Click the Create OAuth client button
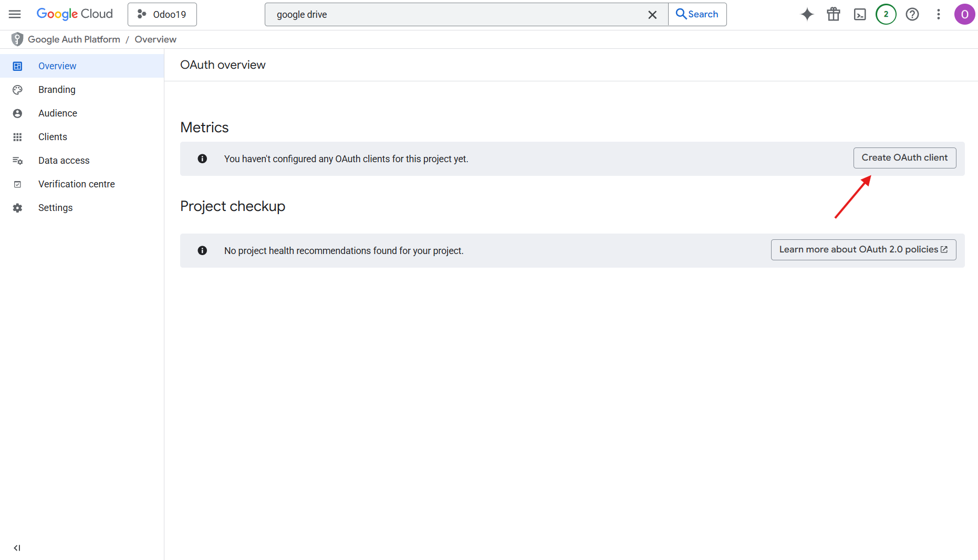 click(x=904, y=158)
